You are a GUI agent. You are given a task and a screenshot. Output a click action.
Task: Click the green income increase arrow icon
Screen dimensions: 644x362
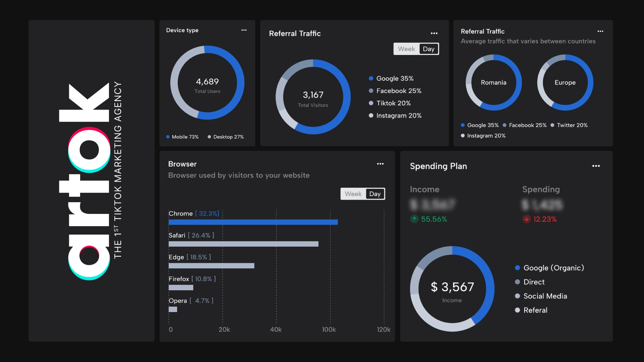point(415,219)
